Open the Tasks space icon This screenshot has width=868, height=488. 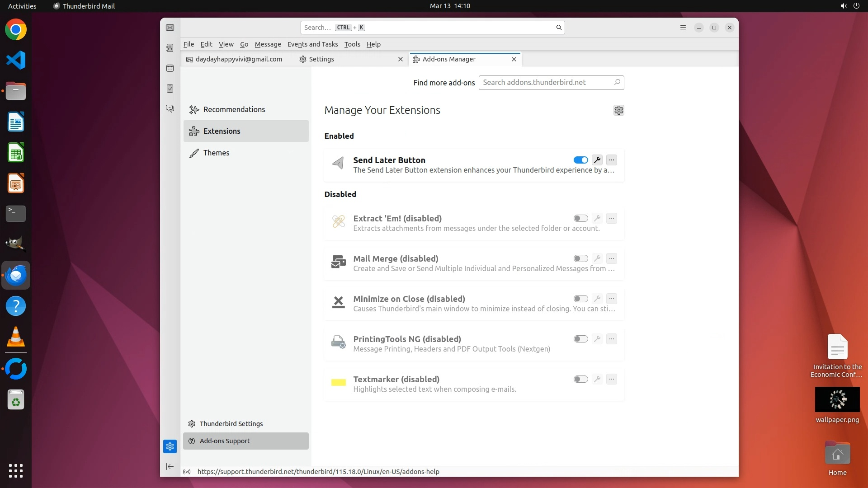click(170, 89)
